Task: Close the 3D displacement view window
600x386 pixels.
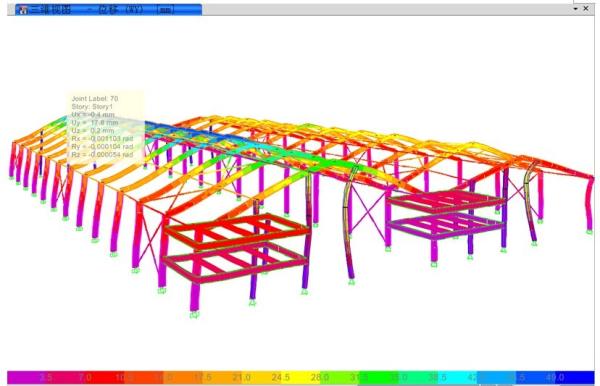Action: pos(586,8)
